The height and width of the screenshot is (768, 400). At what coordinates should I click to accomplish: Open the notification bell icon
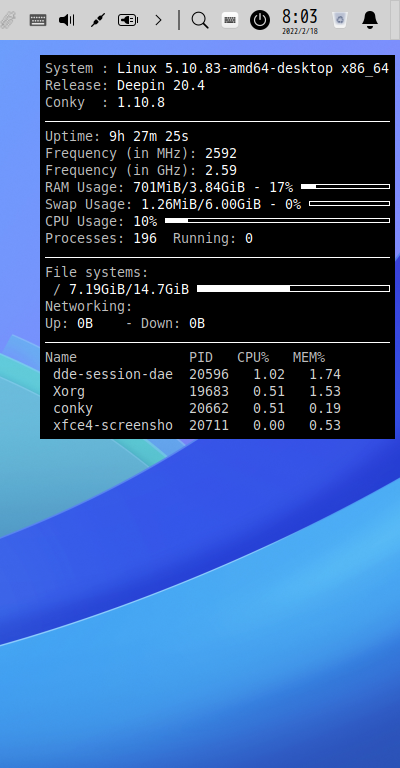tap(370, 20)
